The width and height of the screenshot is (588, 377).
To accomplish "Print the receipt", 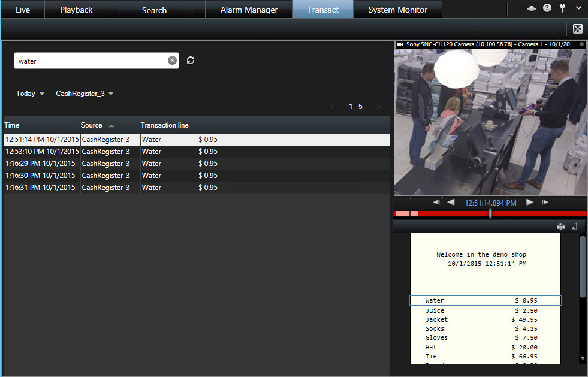I will click(x=561, y=227).
